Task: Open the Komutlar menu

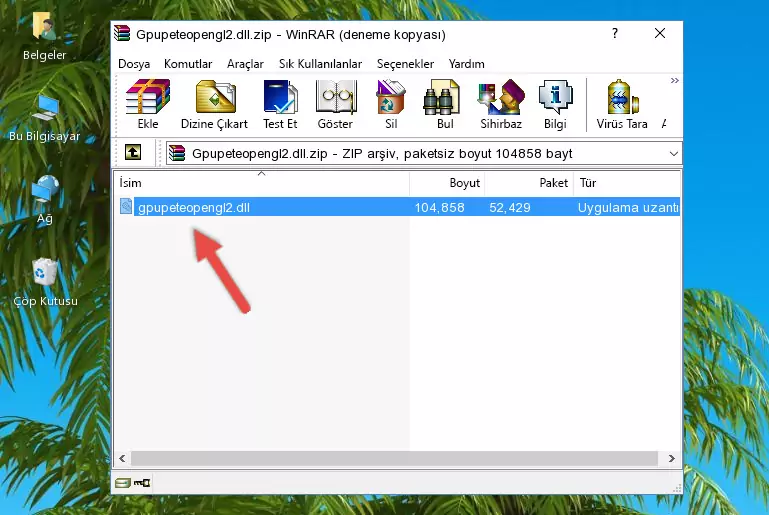Action: [x=188, y=64]
